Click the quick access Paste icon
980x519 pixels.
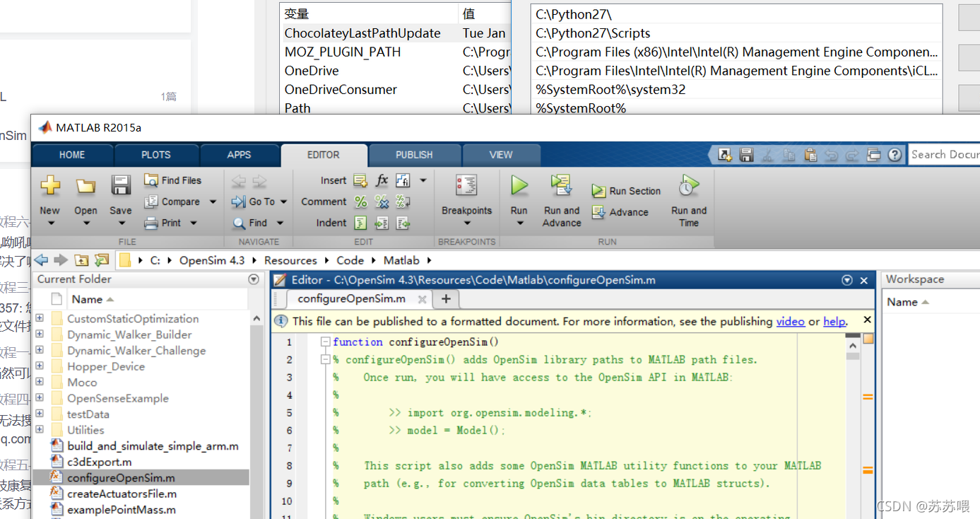click(810, 154)
